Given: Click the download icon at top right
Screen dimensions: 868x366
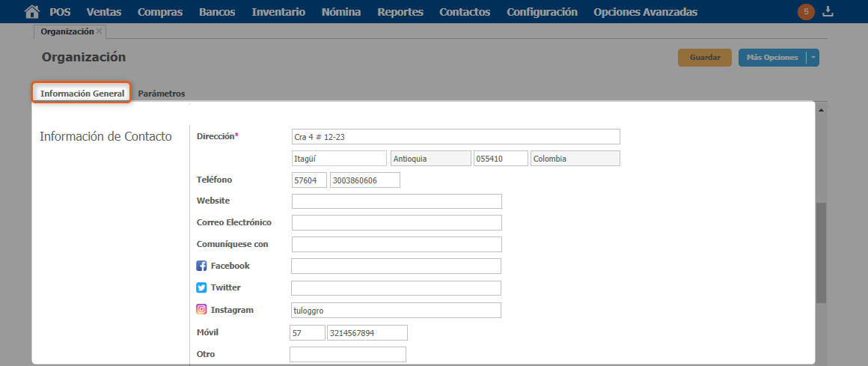Looking at the screenshot, I should pyautogui.click(x=828, y=12).
